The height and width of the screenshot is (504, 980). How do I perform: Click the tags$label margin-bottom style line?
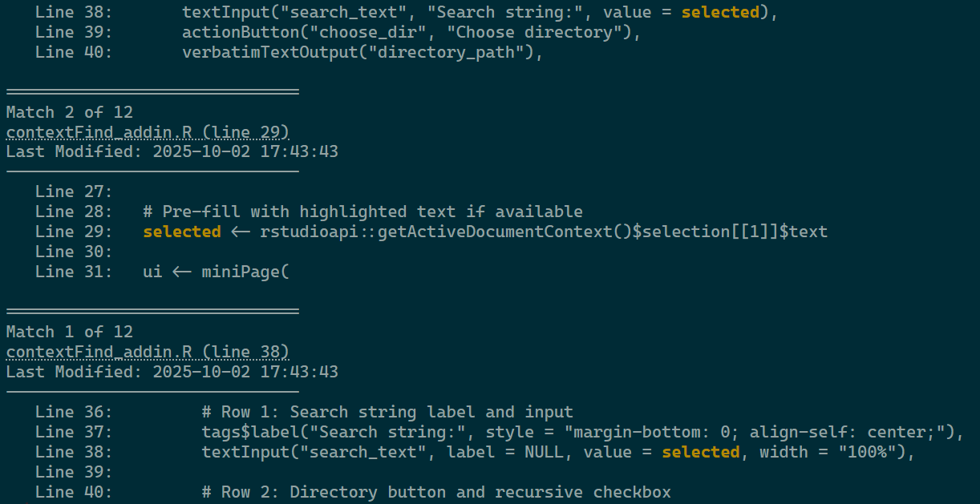point(581,432)
